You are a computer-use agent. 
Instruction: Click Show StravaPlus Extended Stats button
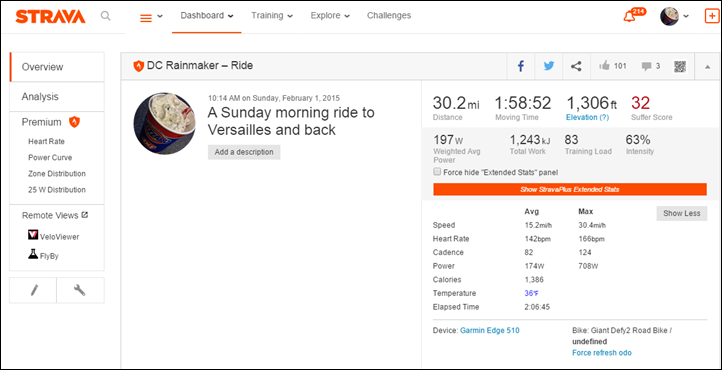[570, 189]
